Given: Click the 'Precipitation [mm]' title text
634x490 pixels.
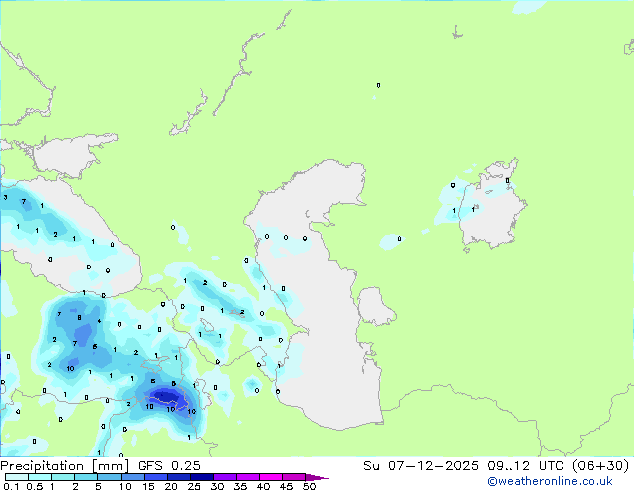Looking at the screenshot, I should pos(65,466).
